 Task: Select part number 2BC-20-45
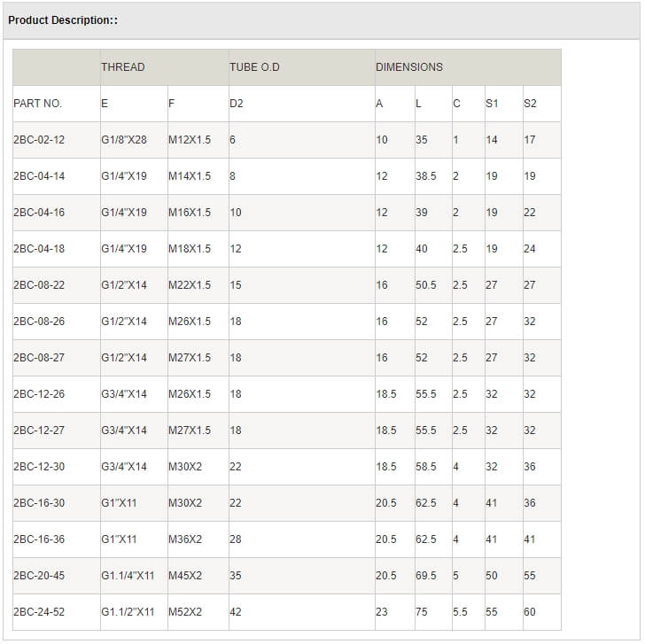[x=39, y=576]
